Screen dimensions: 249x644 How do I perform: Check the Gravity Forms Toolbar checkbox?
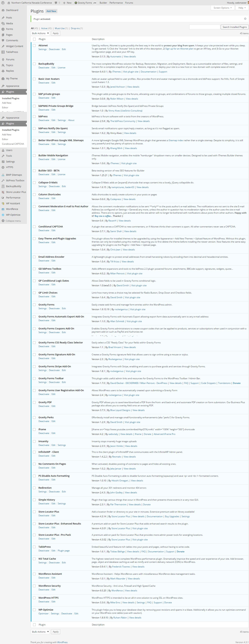34,378
